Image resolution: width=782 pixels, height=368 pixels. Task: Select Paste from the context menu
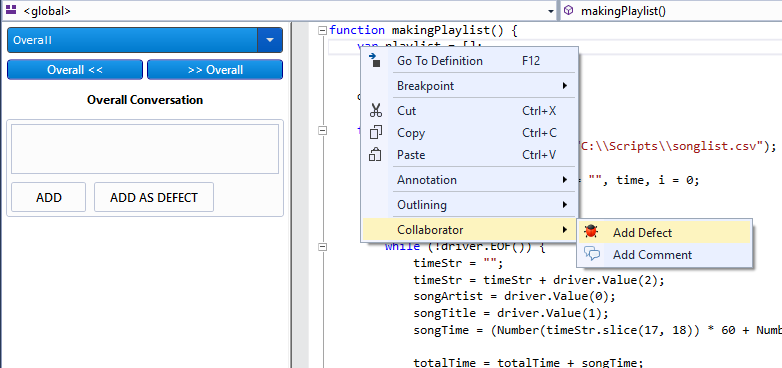coord(469,155)
